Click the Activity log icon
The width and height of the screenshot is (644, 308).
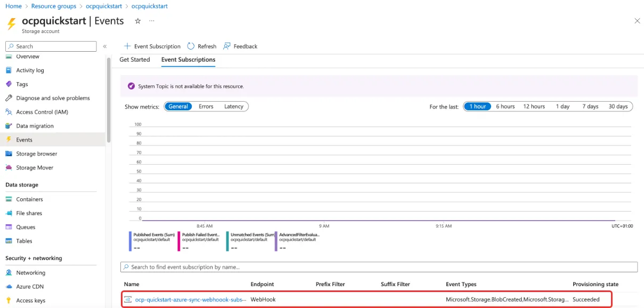[x=9, y=70]
